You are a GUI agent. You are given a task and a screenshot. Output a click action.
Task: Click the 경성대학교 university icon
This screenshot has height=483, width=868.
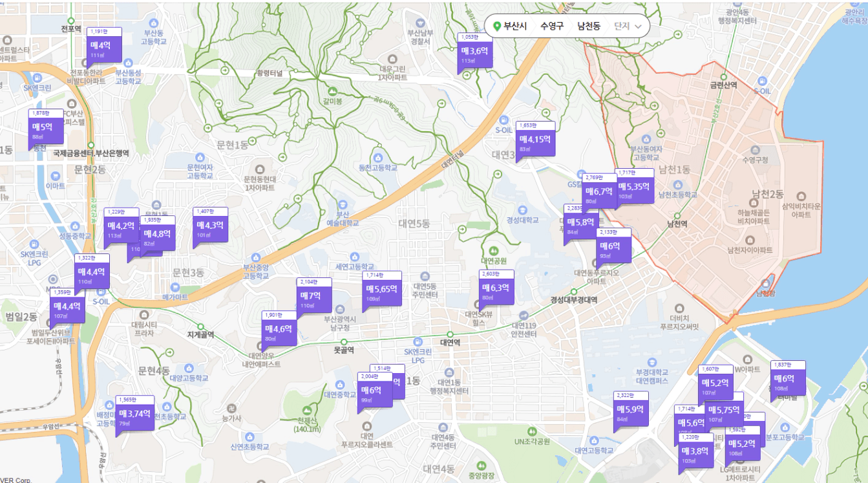pos(522,209)
